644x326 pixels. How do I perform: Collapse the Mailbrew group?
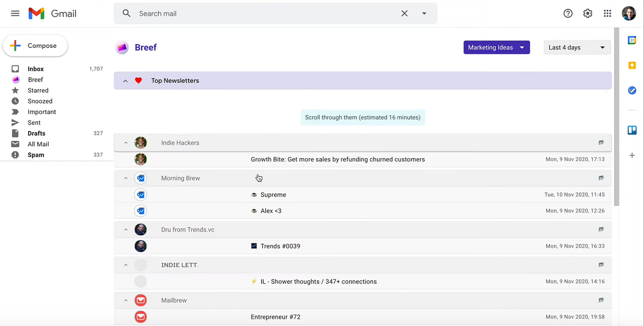[126, 300]
